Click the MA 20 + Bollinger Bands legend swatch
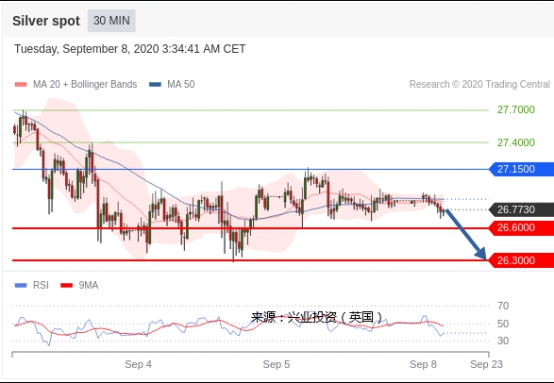The image size is (554, 383). click(20, 84)
